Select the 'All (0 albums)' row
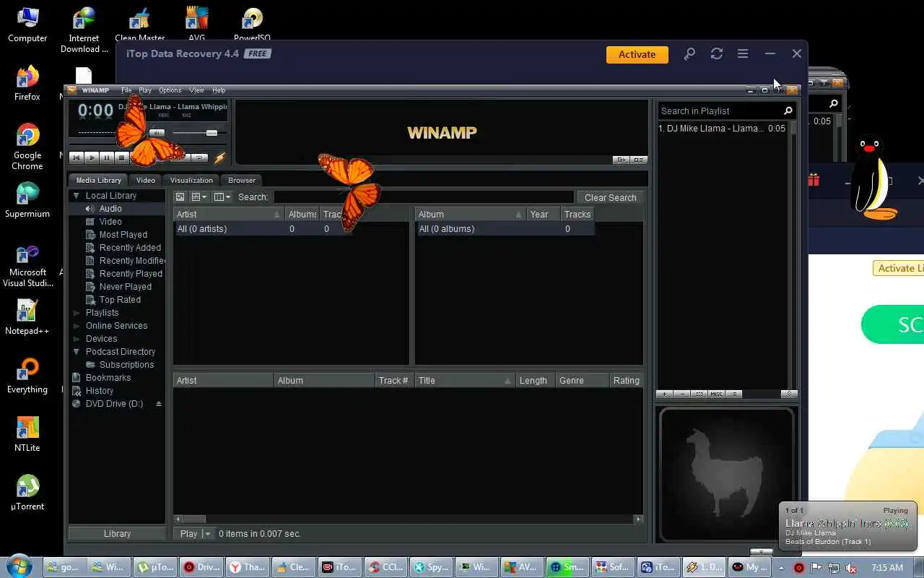Viewport: 924px width, 578px height. pos(505,229)
